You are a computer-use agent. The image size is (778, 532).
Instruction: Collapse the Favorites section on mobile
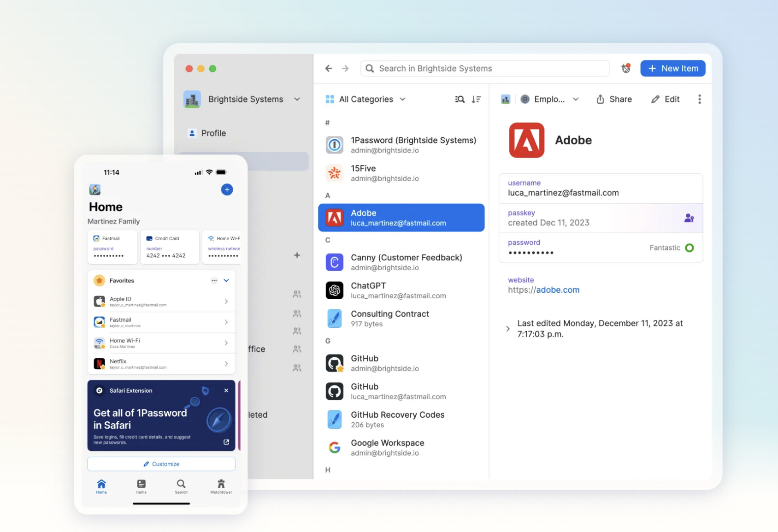click(226, 280)
